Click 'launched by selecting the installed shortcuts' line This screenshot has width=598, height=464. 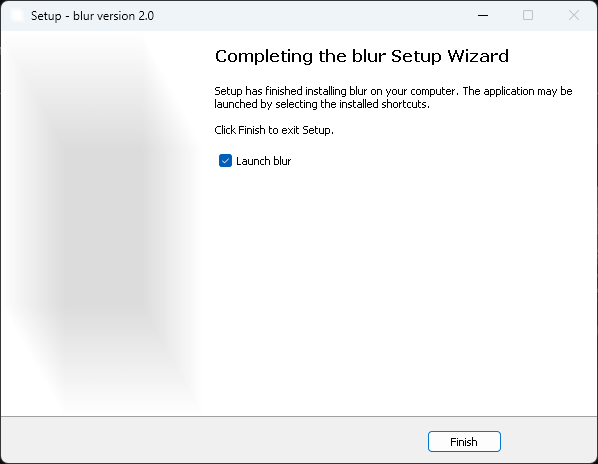(x=322, y=104)
